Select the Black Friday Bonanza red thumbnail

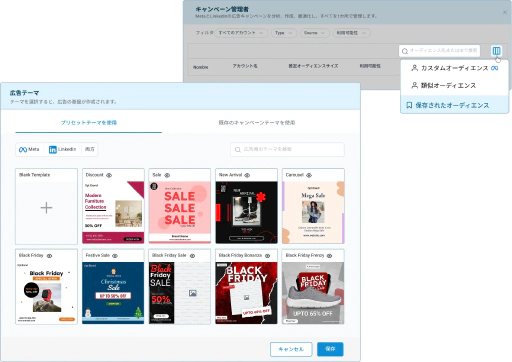[246, 293]
